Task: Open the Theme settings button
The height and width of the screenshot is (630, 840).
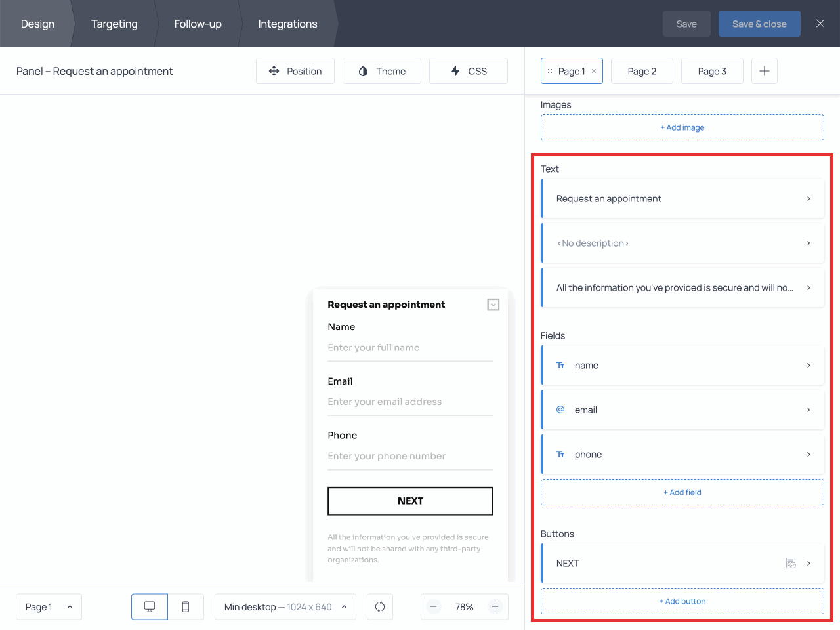Action: (x=382, y=71)
